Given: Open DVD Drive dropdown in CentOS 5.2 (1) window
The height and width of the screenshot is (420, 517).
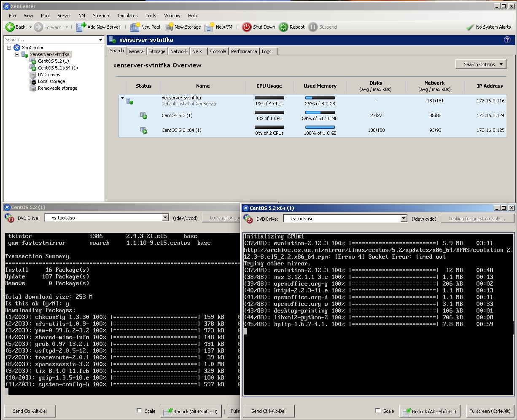Looking at the screenshot, I should coord(165,218).
